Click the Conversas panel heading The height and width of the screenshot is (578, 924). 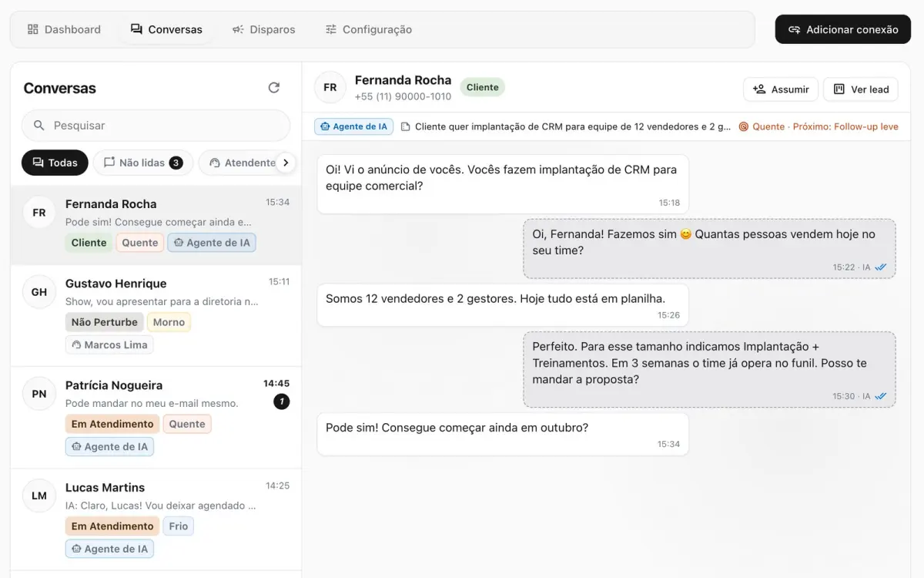tap(59, 88)
